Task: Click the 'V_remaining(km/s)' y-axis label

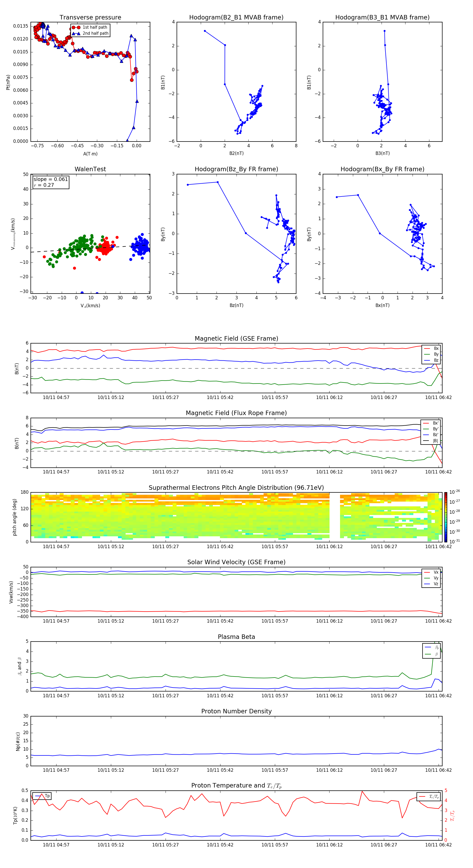Action: tap(13, 234)
